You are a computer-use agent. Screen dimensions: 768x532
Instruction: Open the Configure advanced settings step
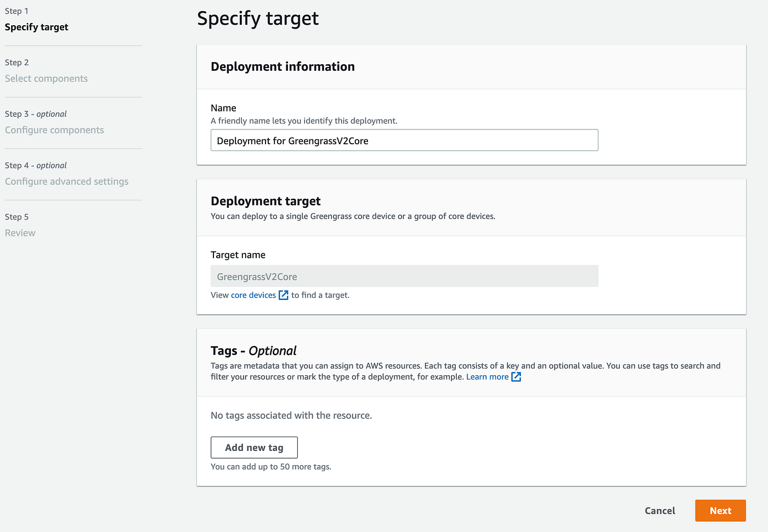(66, 182)
